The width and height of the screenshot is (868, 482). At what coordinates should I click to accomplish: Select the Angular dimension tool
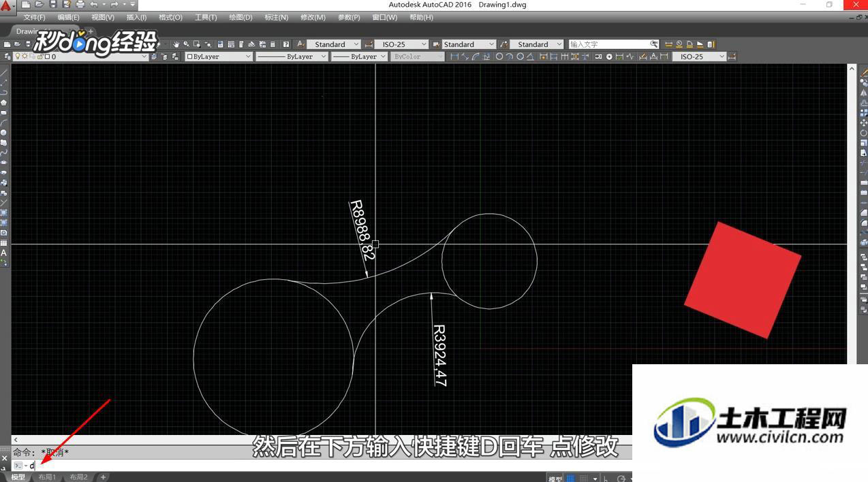pos(531,57)
